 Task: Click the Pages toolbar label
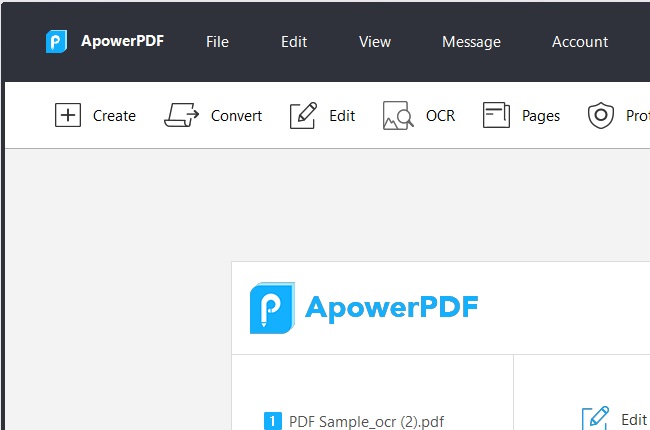(541, 116)
